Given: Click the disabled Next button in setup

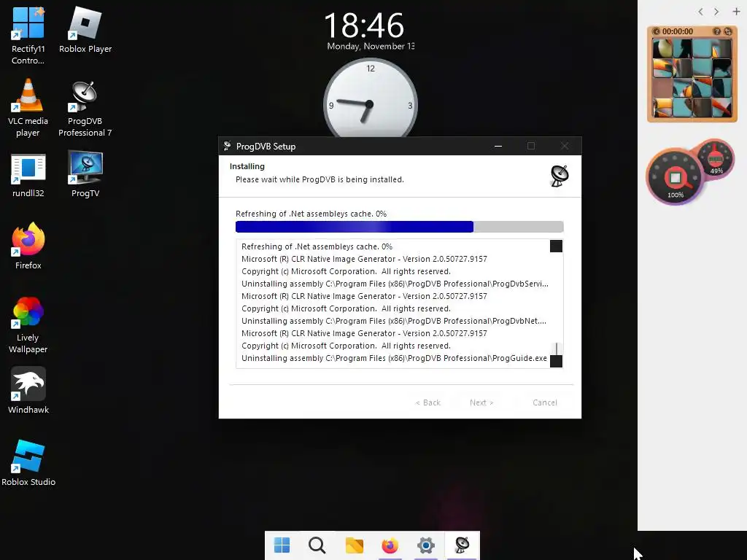Looking at the screenshot, I should [x=481, y=402].
